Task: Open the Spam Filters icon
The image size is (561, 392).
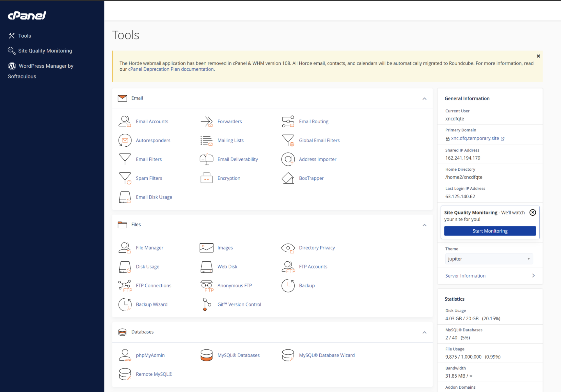Action: tap(125, 178)
